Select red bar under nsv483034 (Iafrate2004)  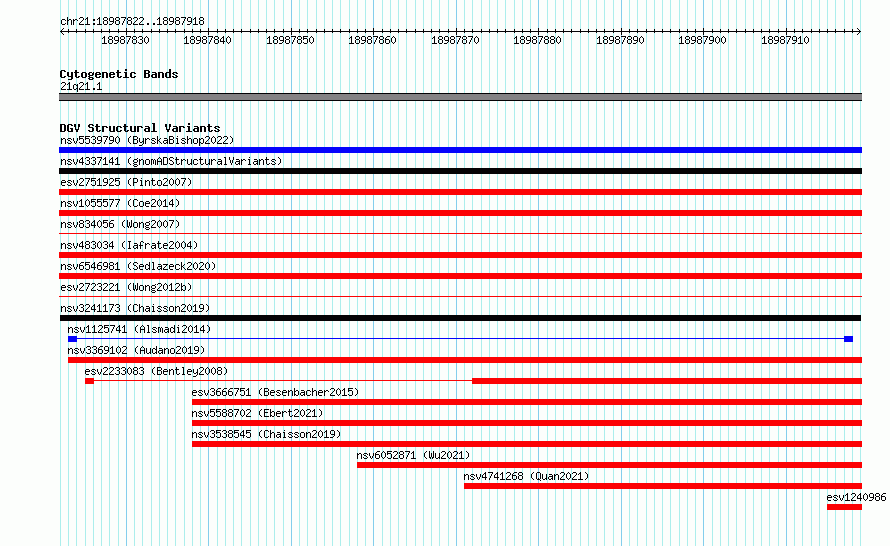460,255
